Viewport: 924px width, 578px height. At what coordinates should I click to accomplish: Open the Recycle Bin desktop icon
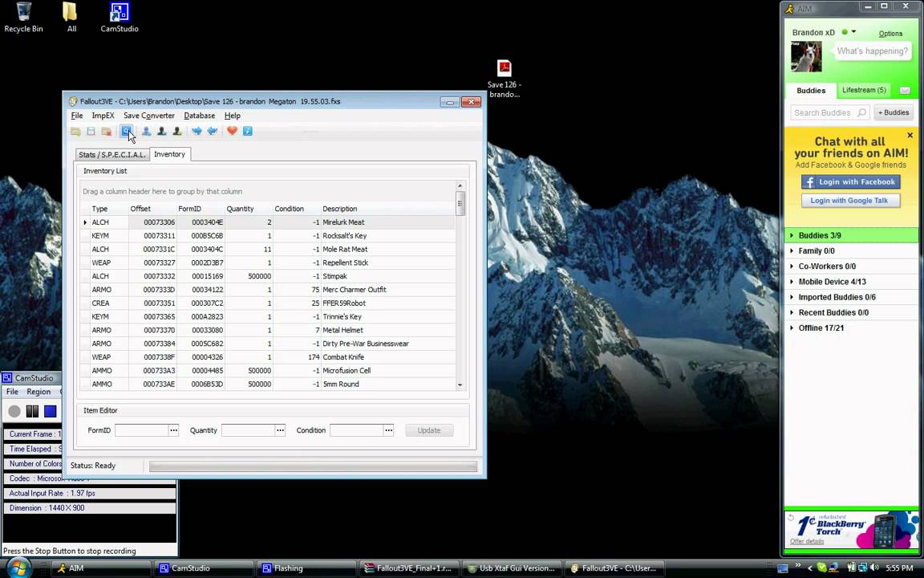pyautogui.click(x=23, y=18)
